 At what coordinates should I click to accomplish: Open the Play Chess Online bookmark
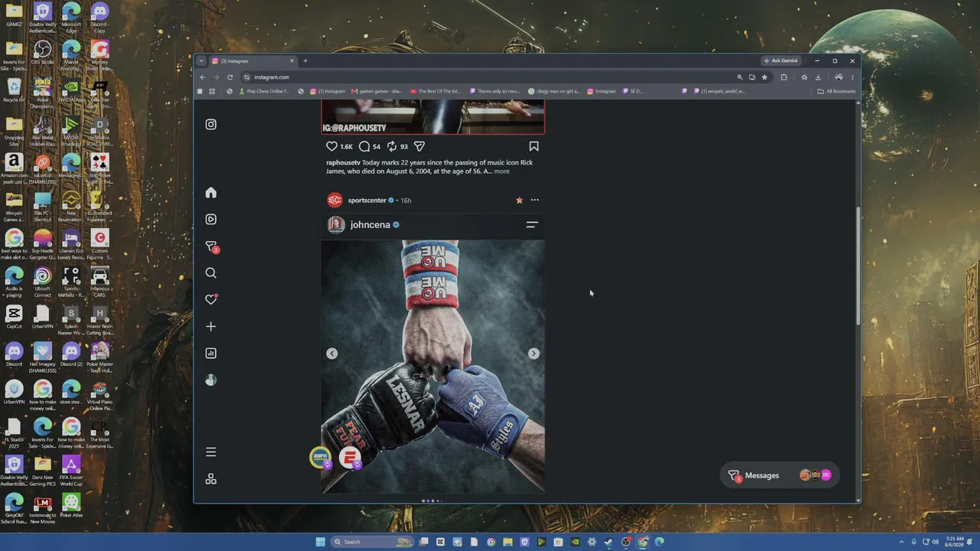click(x=264, y=91)
